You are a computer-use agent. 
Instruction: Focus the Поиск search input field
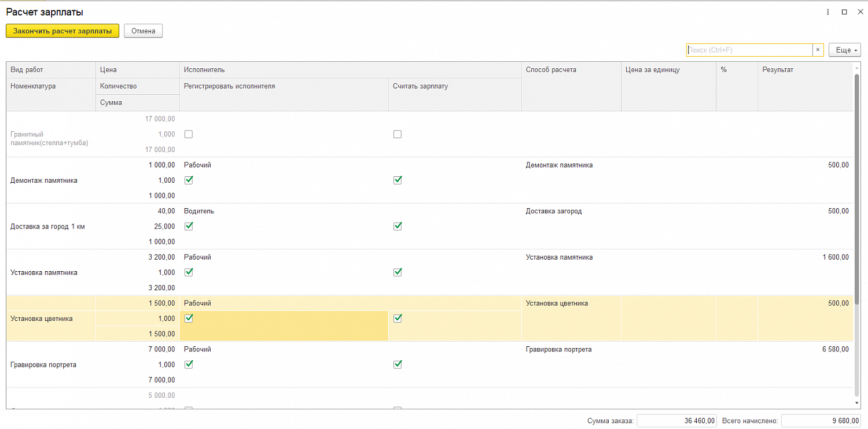(749, 50)
